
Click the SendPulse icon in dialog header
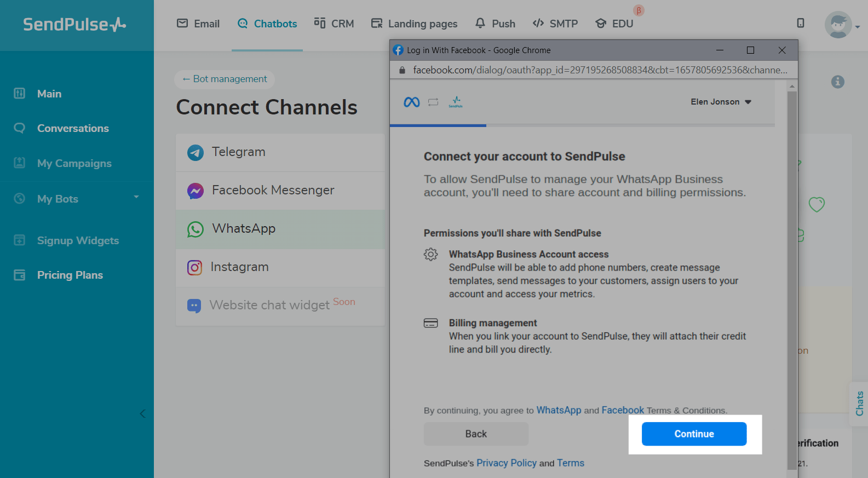[456, 102]
